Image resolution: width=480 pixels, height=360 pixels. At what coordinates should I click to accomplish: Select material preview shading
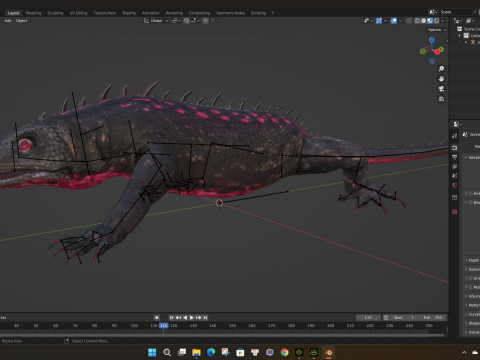(x=430, y=21)
